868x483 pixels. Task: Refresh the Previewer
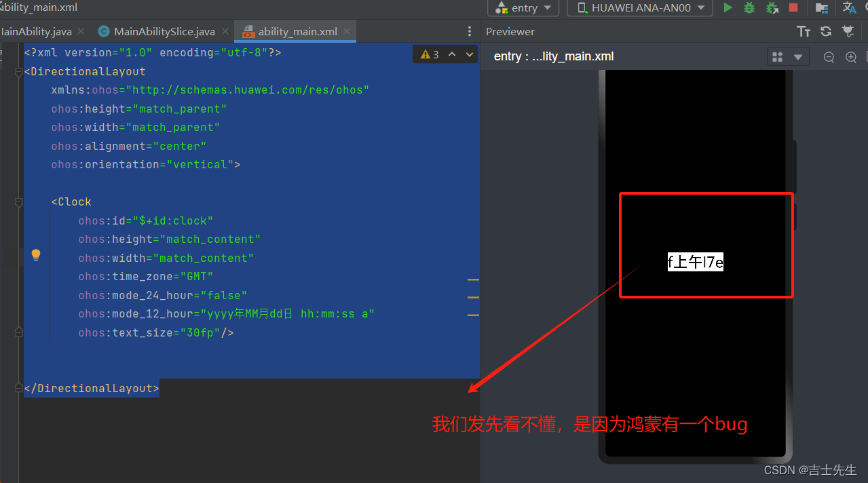(x=826, y=31)
